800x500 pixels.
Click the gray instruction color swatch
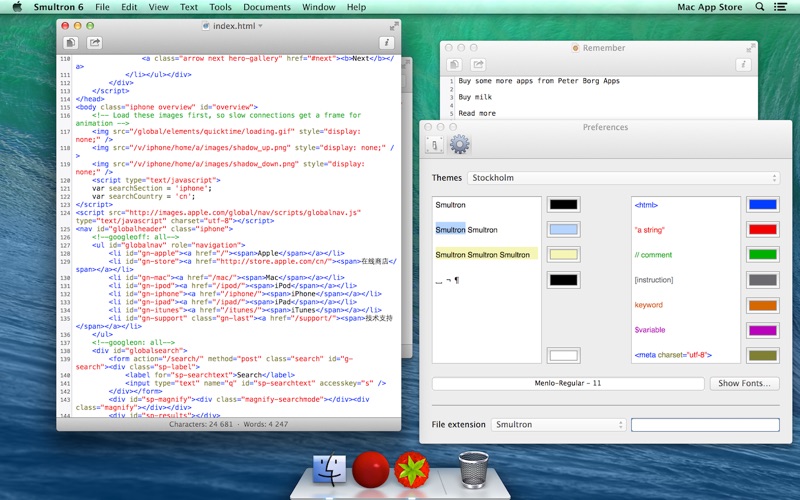763,280
